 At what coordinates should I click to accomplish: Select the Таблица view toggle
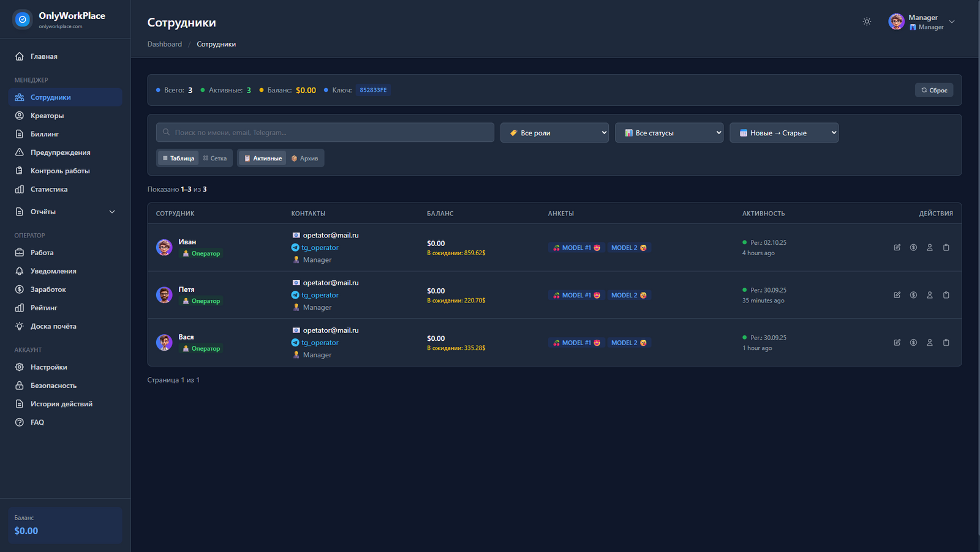[x=178, y=159]
